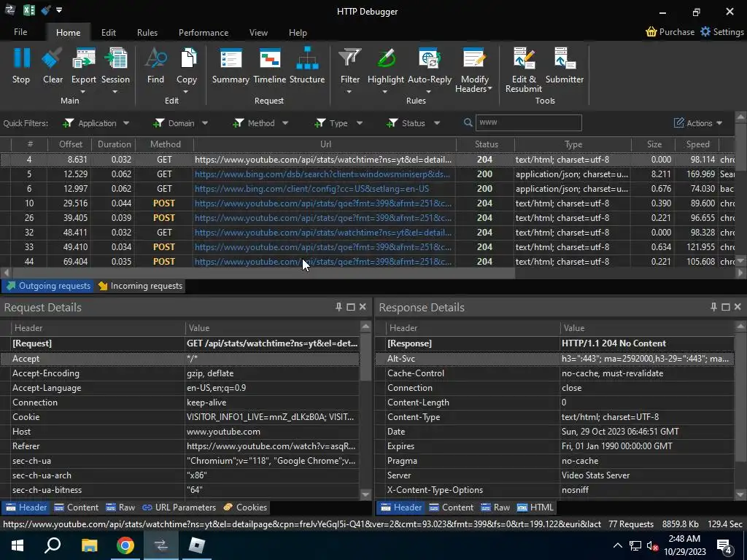Open the Export tool
The width and height of the screenshot is (747, 560).
point(83,66)
